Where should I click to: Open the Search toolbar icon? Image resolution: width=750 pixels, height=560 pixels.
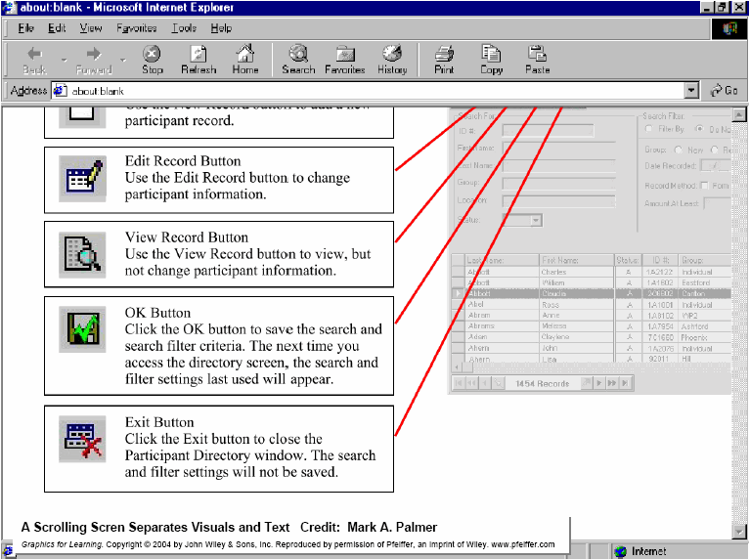(298, 54)
